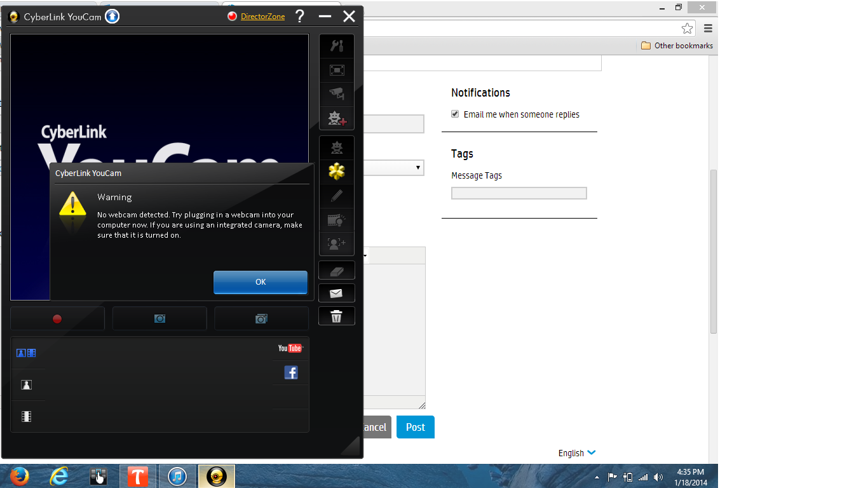
Task: Expand the English language dropdown
Action: click(577, 453)
